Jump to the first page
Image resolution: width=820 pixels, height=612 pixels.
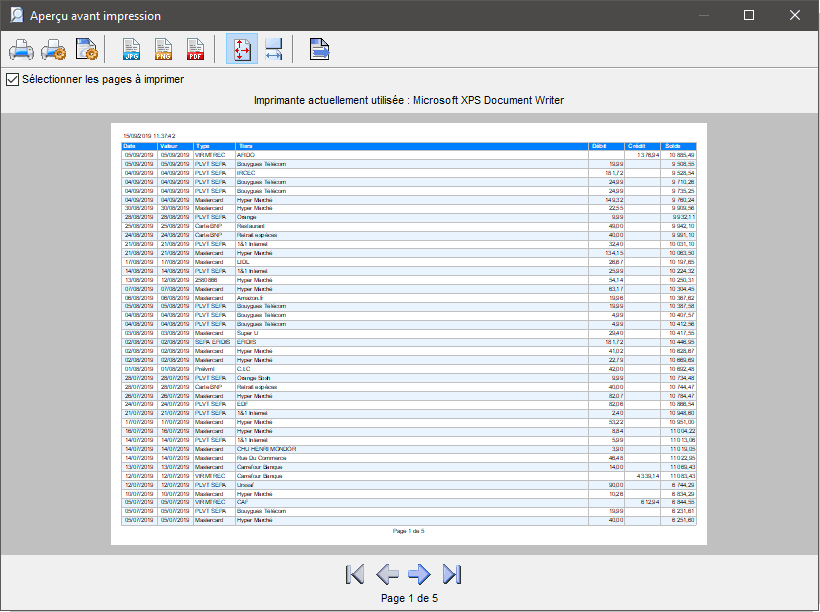[x=355, y=574]
